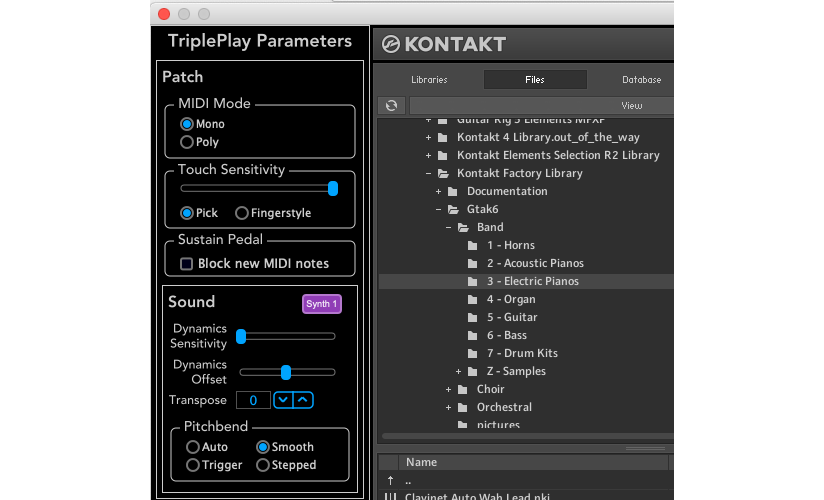Open the Database tab
The height and width of the screenshot is (500, 824).
(641, 80)
